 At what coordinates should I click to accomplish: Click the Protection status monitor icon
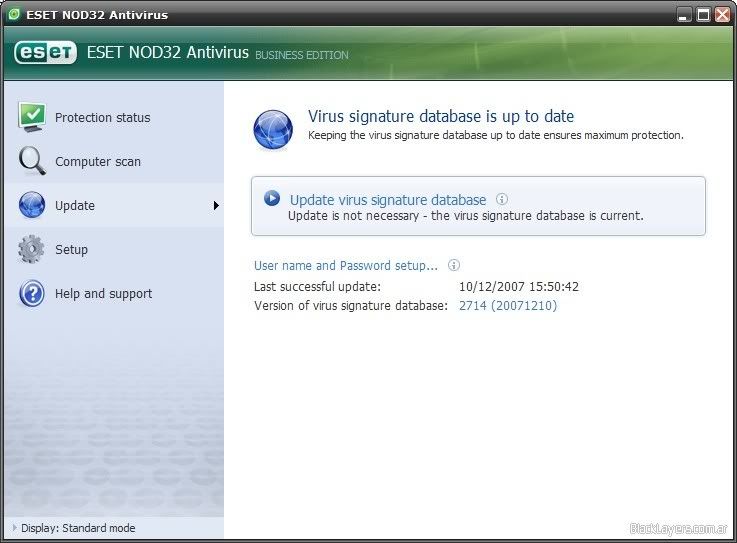coord(31,117)
